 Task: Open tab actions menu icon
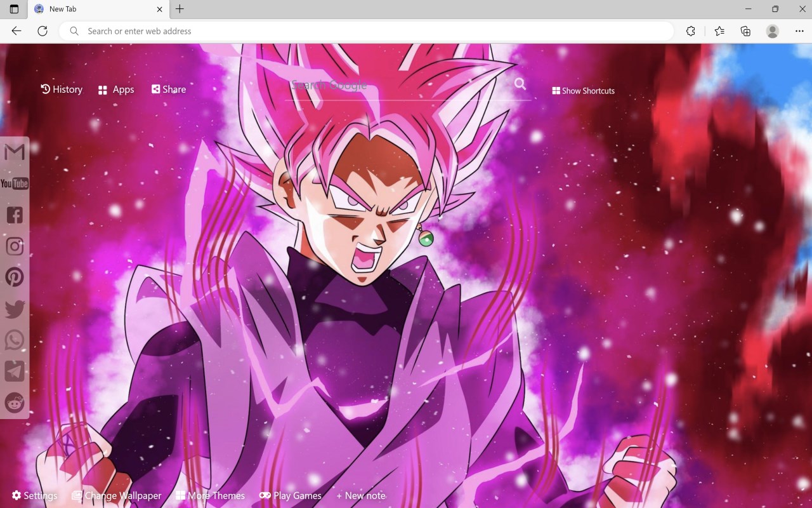click(14, 10)
